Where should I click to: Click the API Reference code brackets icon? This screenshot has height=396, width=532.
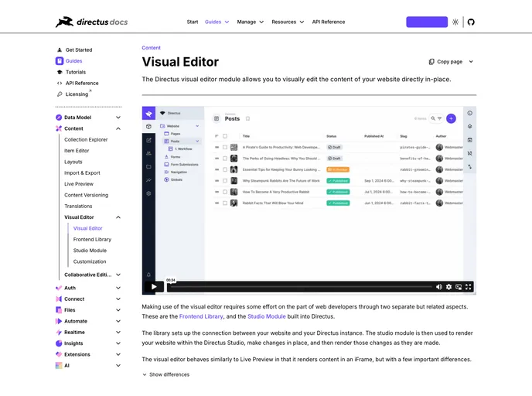tap(60, 83)
